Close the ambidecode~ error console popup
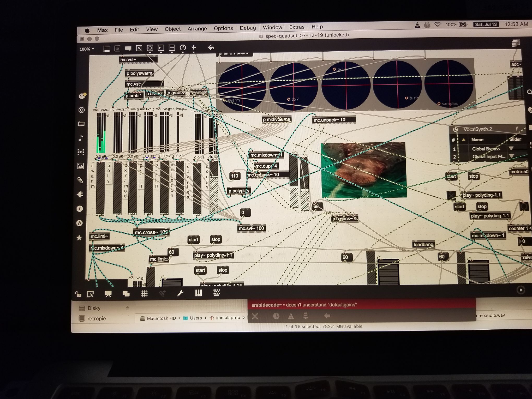This screenshot has height=399, width=532. (x=255, y=316)
